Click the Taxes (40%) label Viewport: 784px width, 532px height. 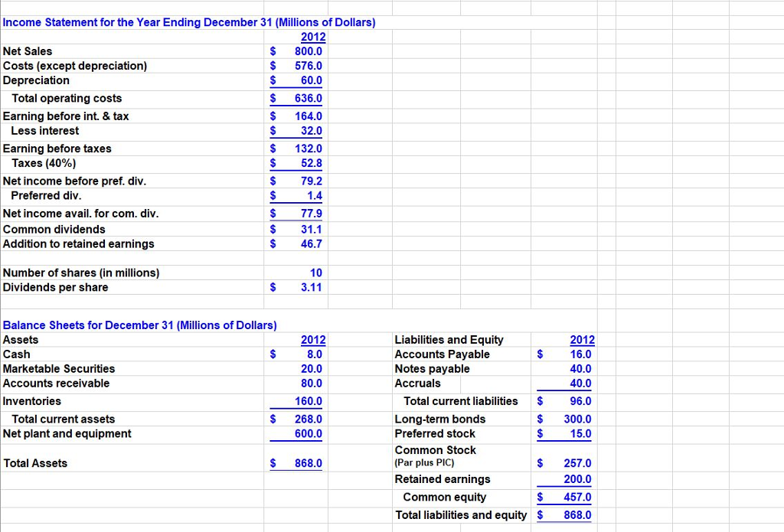[44, 163]
